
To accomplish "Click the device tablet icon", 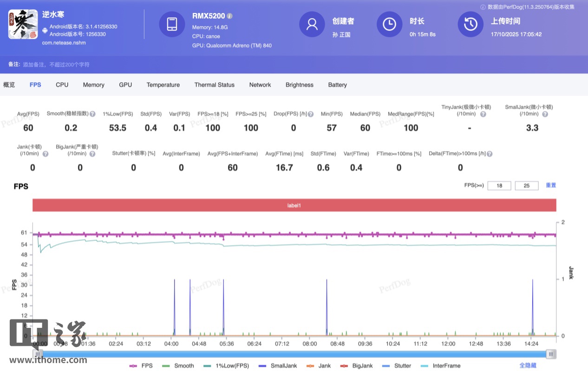I will click(172, 24).
